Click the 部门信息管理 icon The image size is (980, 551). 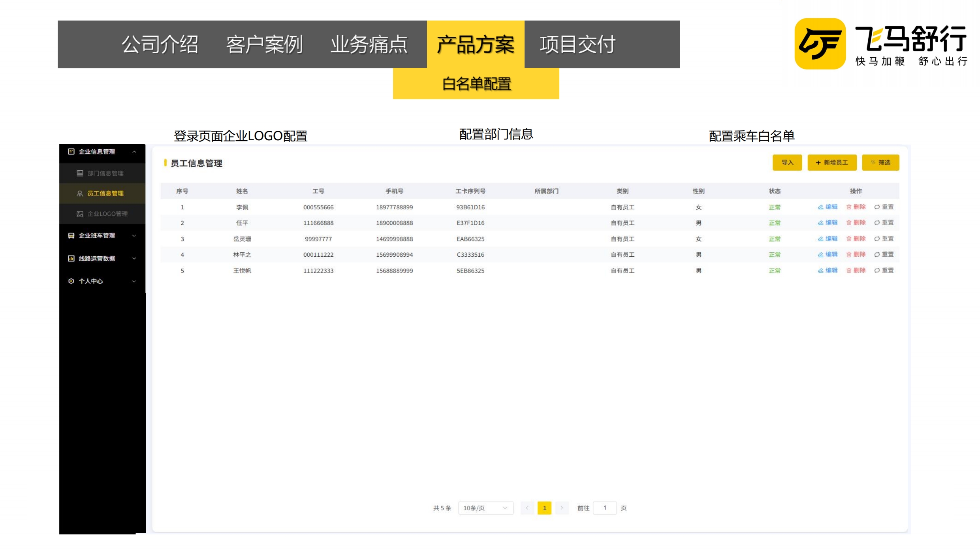pyautogui.click(x=80, y=173)
